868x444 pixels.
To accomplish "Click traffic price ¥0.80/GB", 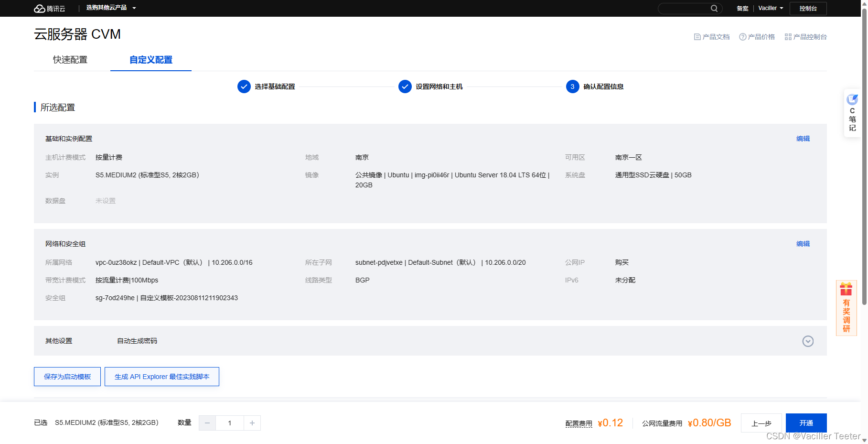I will click(709, 423).
